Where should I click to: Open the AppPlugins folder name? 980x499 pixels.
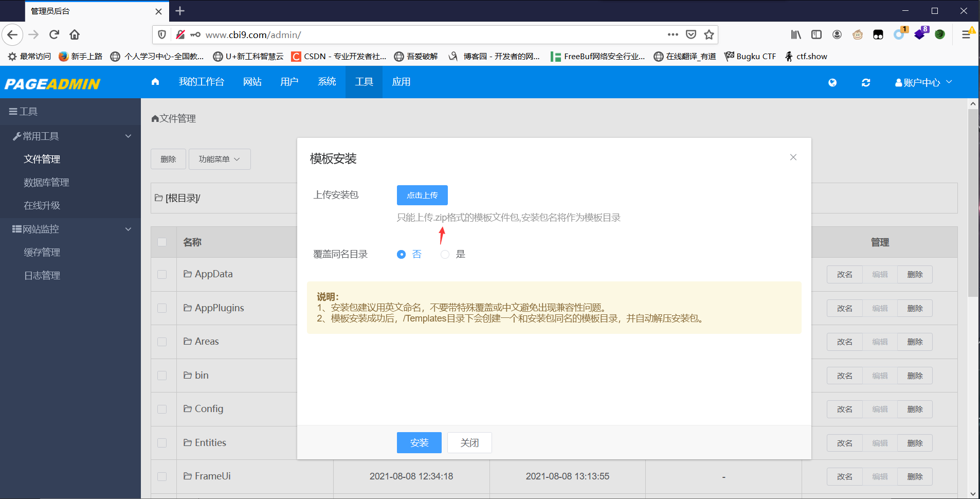click(x=219, y=308)
